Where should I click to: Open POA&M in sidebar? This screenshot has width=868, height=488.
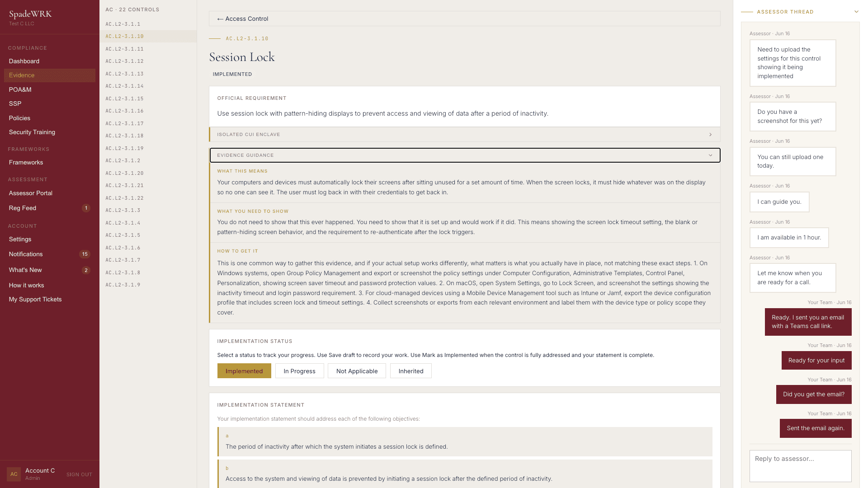click(x=50, y=89)
